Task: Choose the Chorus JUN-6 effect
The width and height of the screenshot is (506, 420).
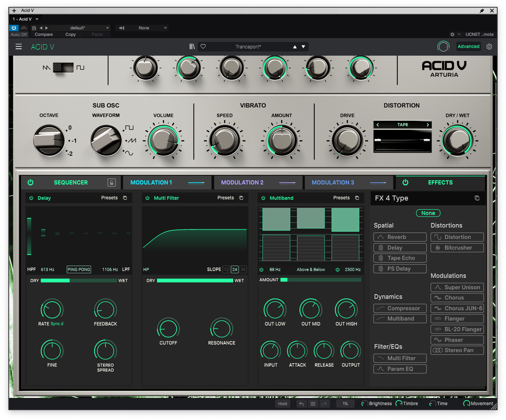Action: click(x=457, y=308)
